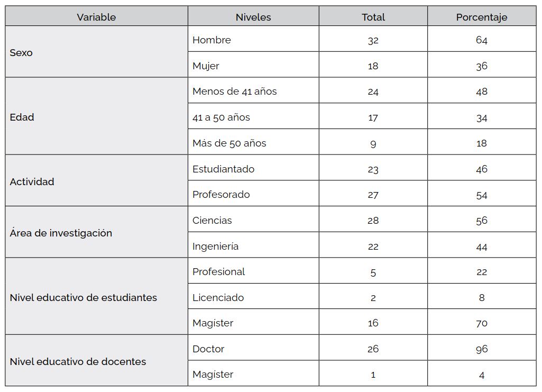Click the Variable column header
542x392 pixels.
(x=96, y=17)
